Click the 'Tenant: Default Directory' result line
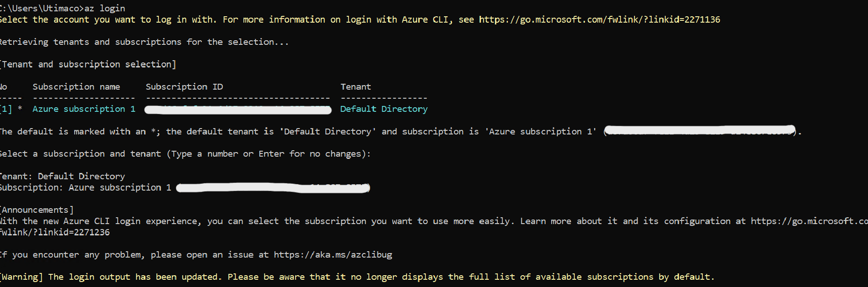 tap(62, 176)
